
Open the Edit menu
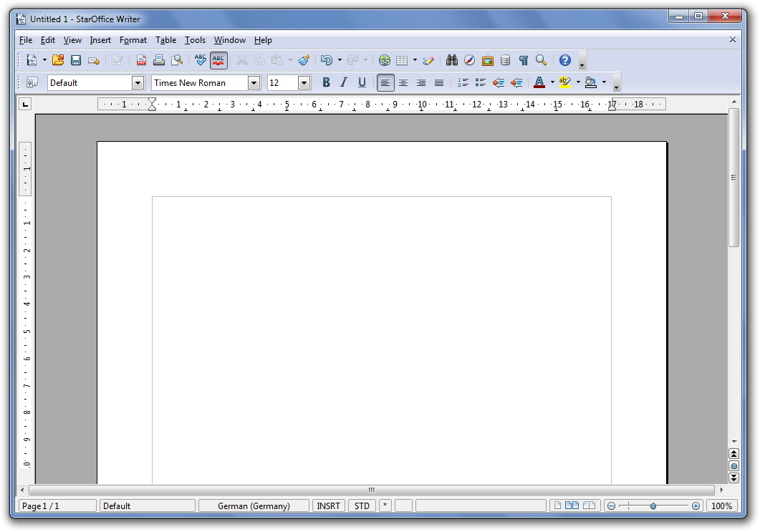(47, 40)
